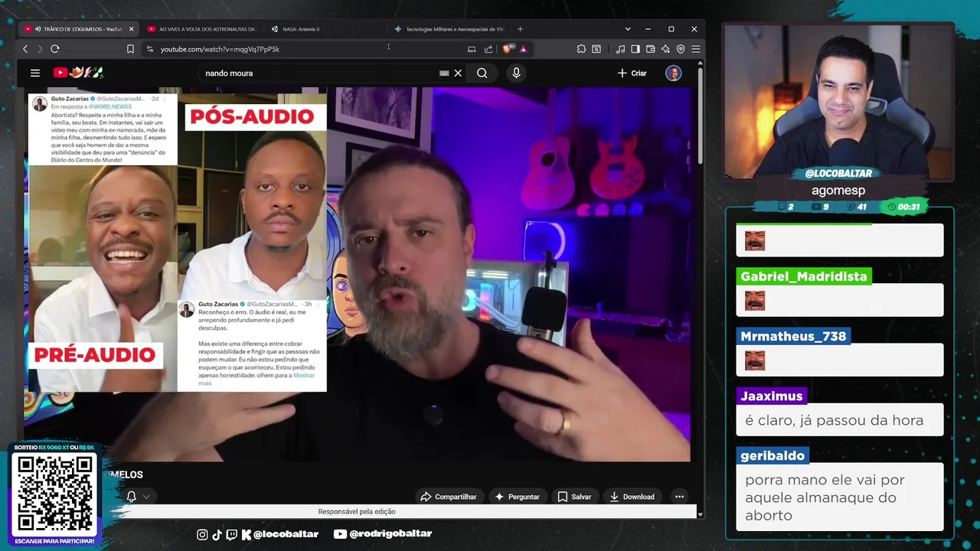Switch to the Tecnologias Militares tab
Viewport: 980px width, 551px height.
pos(449,29)
